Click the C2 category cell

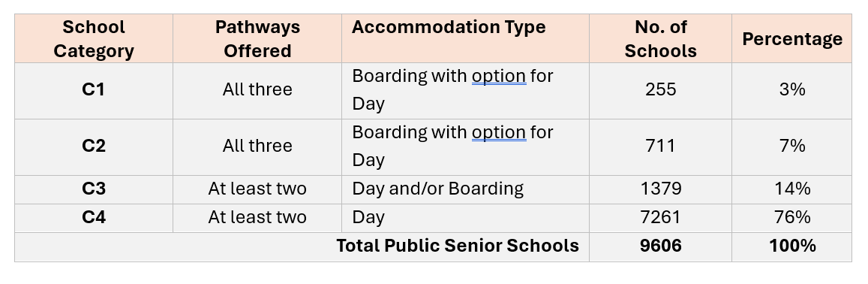(94, 147)
